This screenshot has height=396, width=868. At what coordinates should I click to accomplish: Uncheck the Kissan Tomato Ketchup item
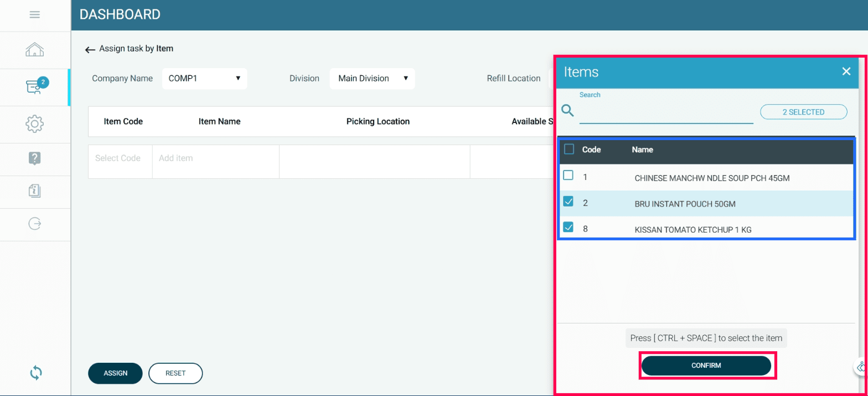(569, 228)
